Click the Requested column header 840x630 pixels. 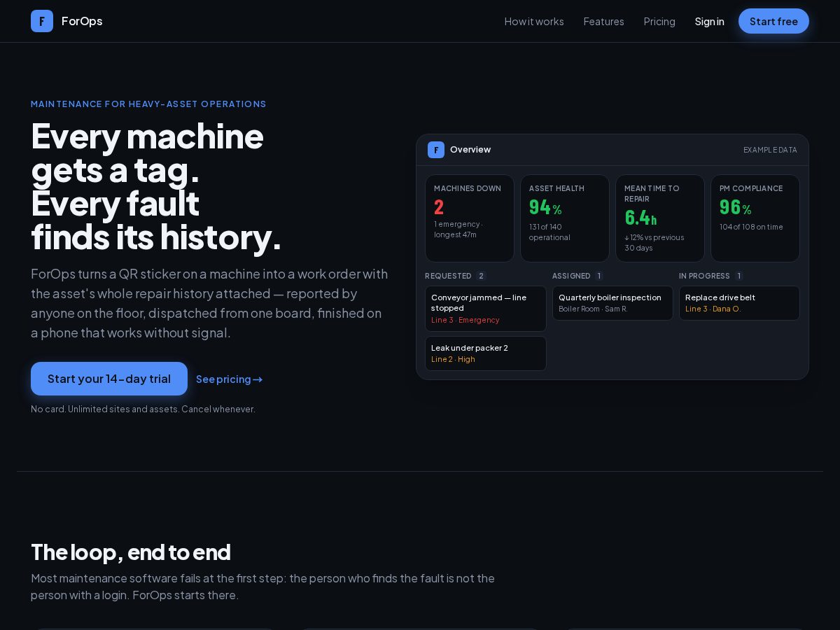pos(448,276)
